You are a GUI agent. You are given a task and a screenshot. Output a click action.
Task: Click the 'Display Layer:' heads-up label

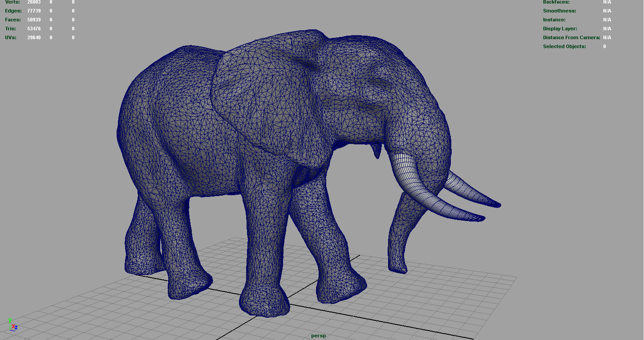tap(560, 29)
